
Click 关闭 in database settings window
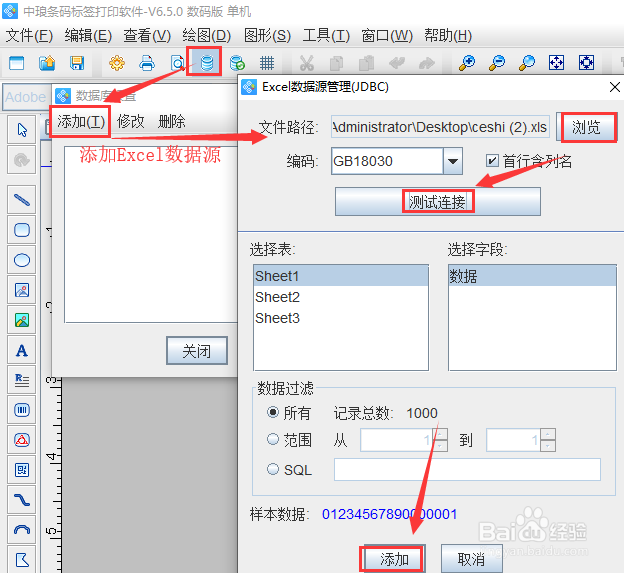(197, 351)
